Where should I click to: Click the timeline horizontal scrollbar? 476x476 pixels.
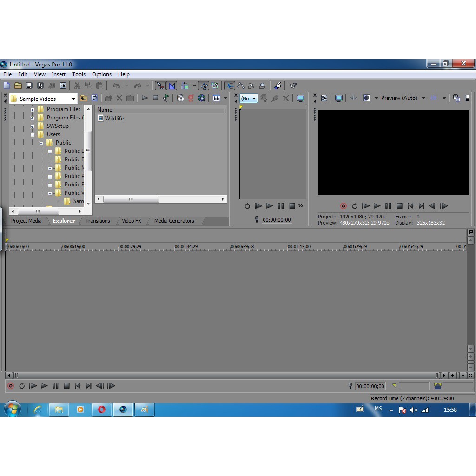226,376
